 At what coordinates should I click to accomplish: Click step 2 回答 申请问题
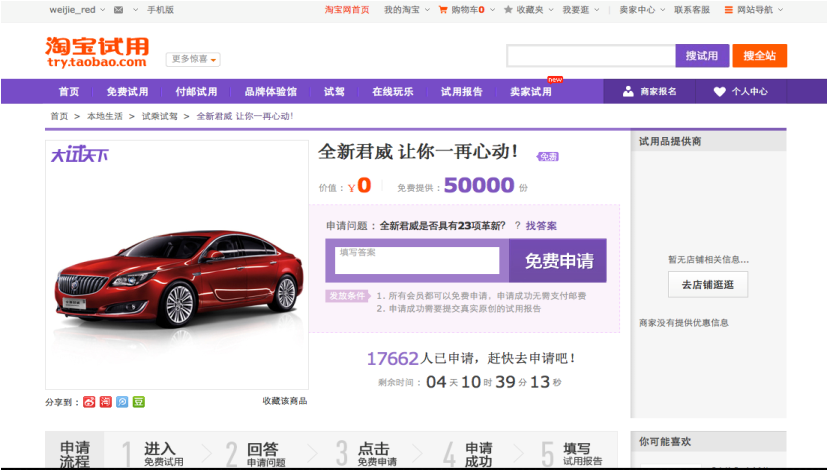tap(256, 454)
